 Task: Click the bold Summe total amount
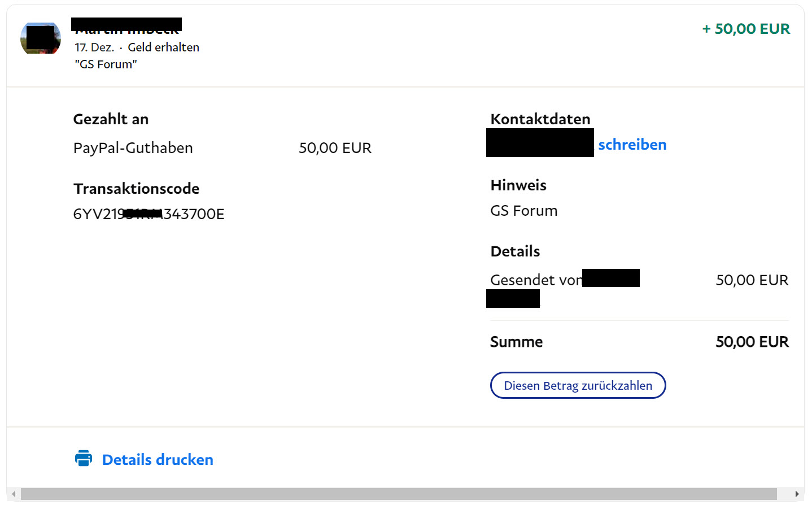[752, 342]
